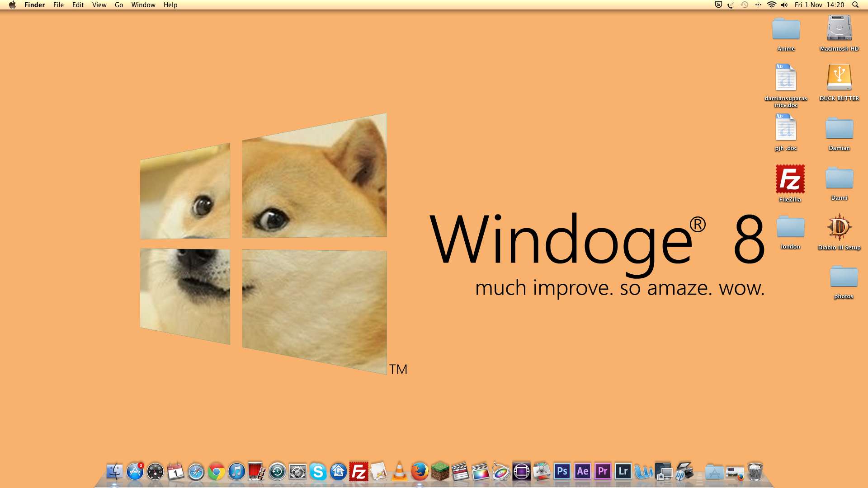
Task: Open Photoshop from the Dock
Action: click(x=562, y=472)
